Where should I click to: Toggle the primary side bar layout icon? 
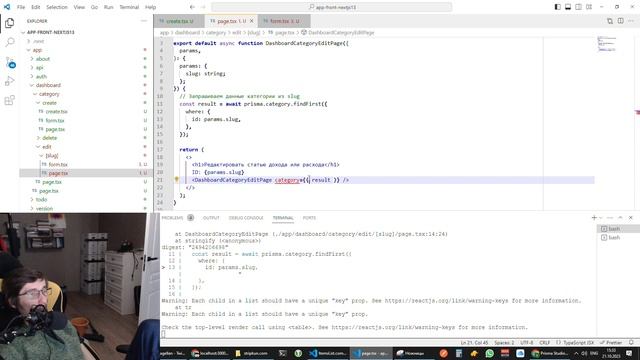pos(558,7)
